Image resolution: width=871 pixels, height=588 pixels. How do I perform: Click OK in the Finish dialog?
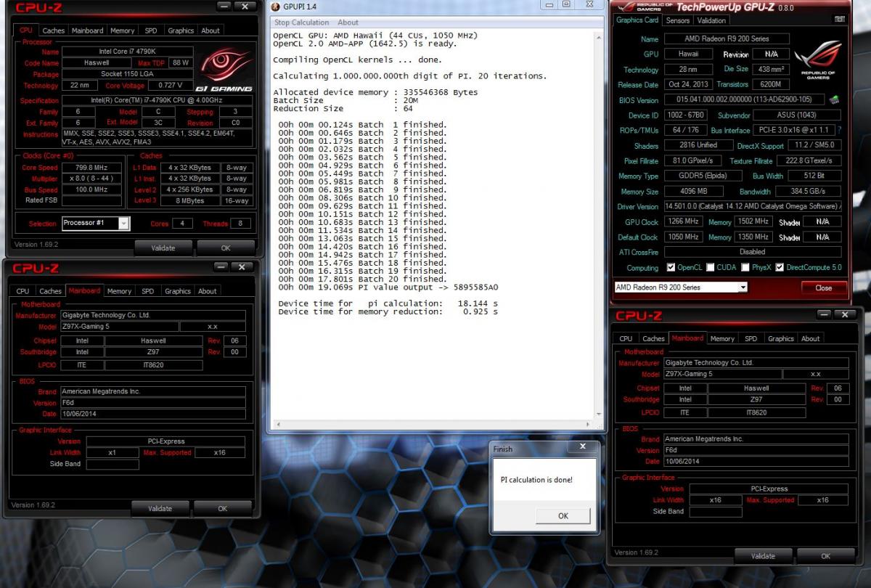pos(563,516)
